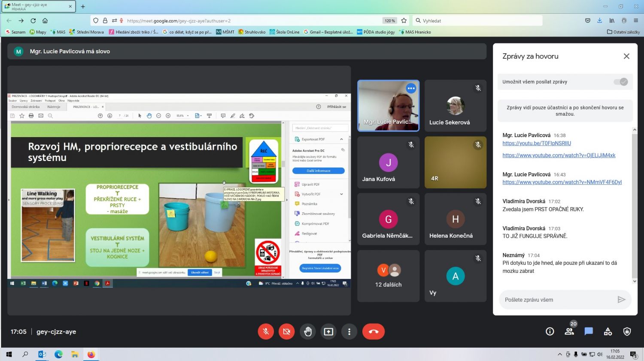Screen dimensions: 644x361
Task: Open the youtu.be/T0FIpNSRlIU link
Action: click(537, 143)
